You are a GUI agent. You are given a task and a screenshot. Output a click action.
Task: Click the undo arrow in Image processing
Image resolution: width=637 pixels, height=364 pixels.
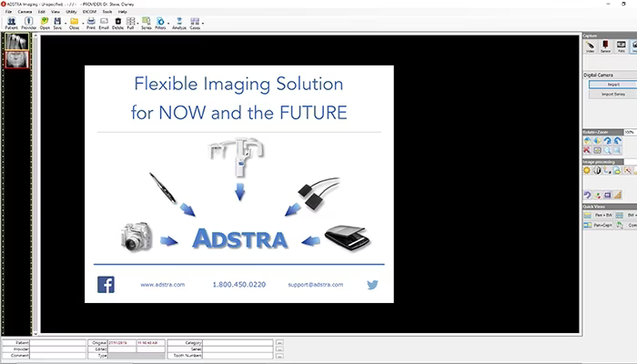coord(587,195)
